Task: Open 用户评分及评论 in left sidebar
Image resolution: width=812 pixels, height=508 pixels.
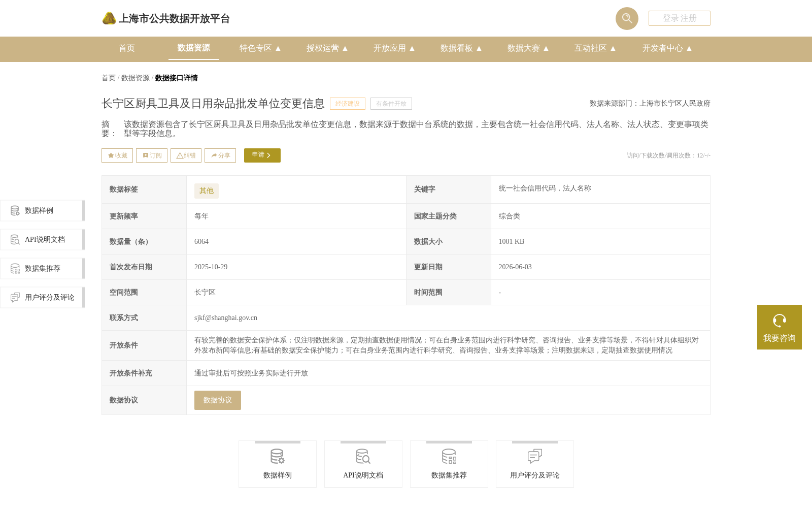Action: [43, 298]
